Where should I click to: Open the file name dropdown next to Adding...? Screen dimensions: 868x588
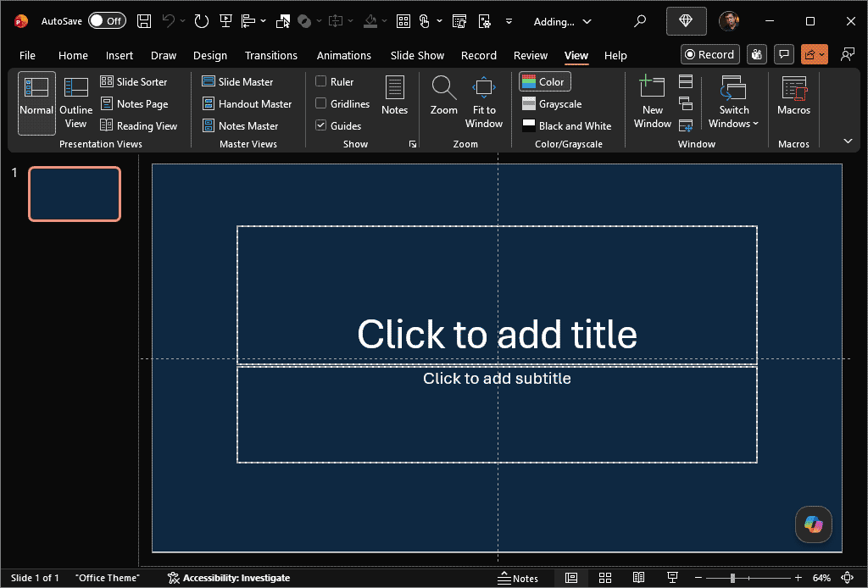pyautogui.click(x=587, y=21)
